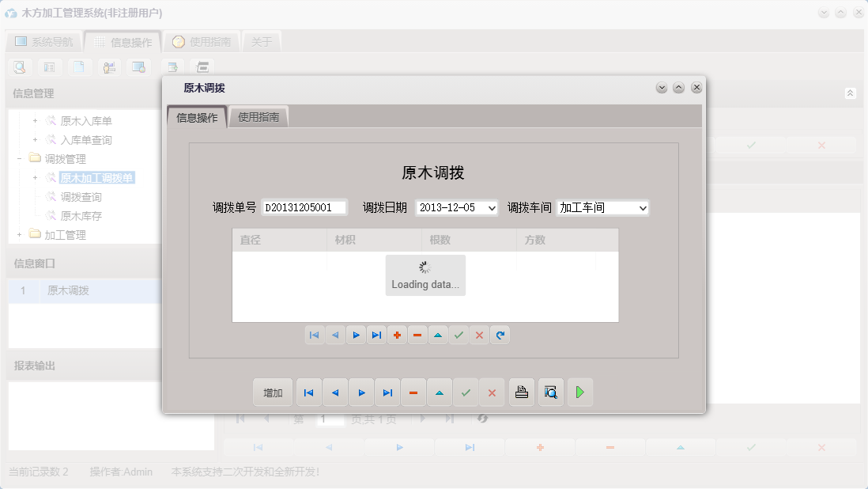Image resolution: width=868 pixels, height=489 pixels.
Task: Print the 原木调拨 transfer document
Action: (x=520, y=392)
